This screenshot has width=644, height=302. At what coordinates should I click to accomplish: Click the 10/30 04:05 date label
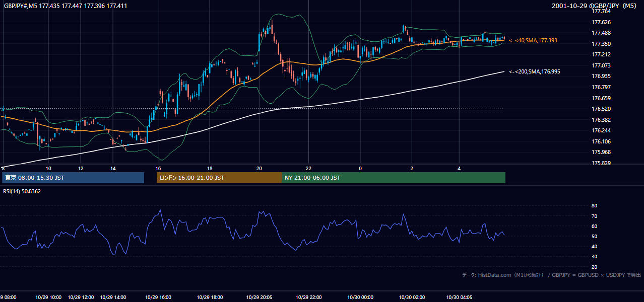(x=459, y=297)
